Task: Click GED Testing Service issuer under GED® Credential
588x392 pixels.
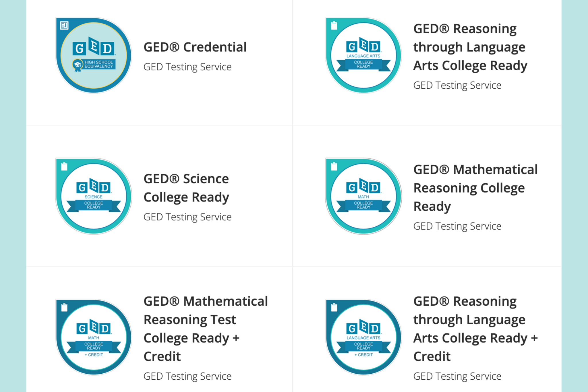Action: click(187, 67)
